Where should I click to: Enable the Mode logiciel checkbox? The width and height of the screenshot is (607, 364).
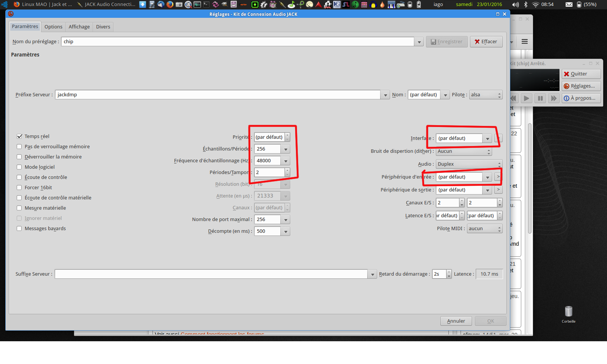click(x=19, y=167)
